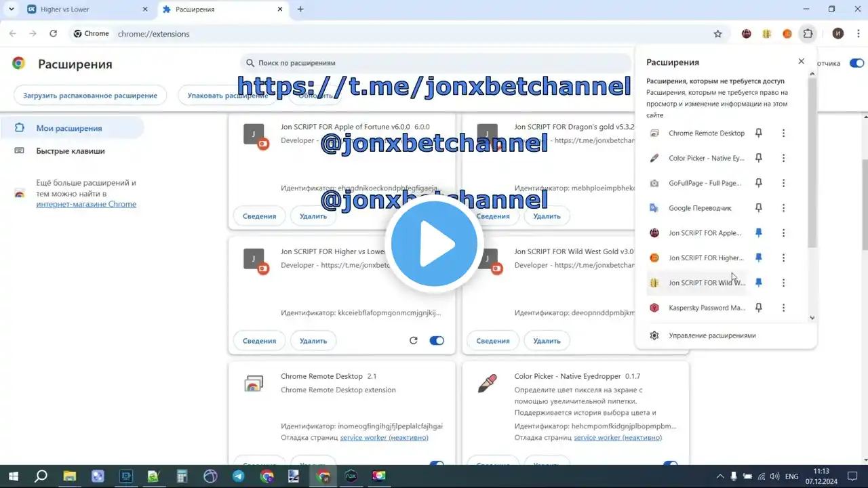Unpin Jon SCRIPT FOR Apple extension
868x488 pixels.
pos(759,232)
